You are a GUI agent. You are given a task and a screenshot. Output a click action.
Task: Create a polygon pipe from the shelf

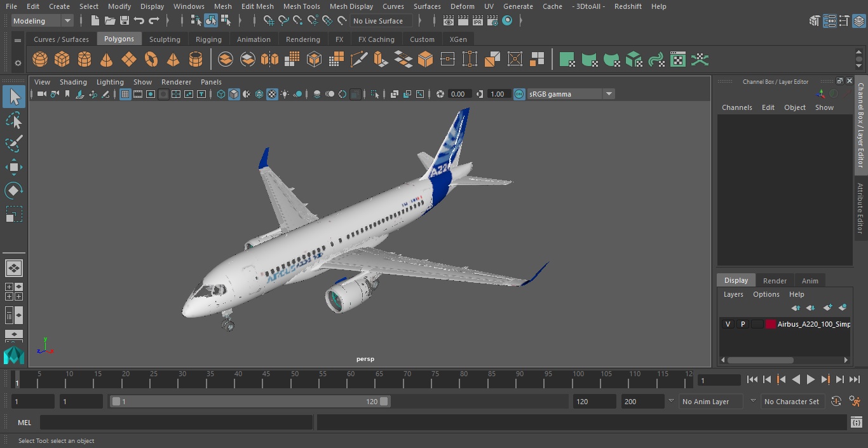(196, 60)
